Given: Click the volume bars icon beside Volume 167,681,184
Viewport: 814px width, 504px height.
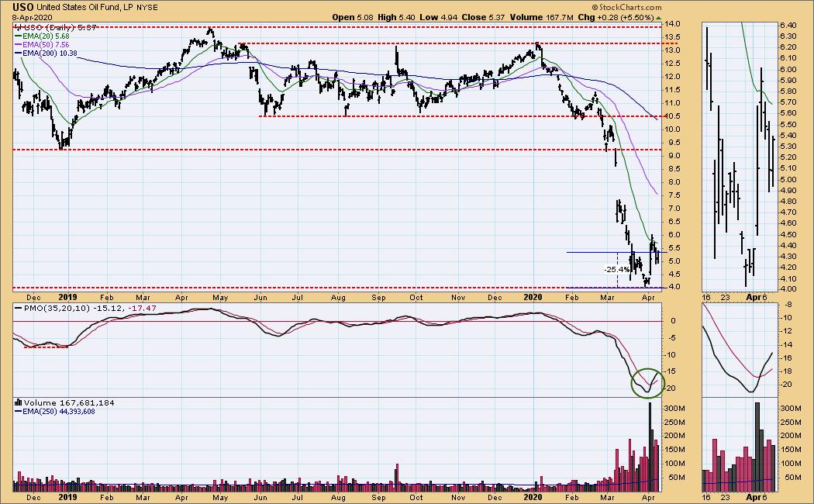Looking at the screenshot, I should coord(18,402).
